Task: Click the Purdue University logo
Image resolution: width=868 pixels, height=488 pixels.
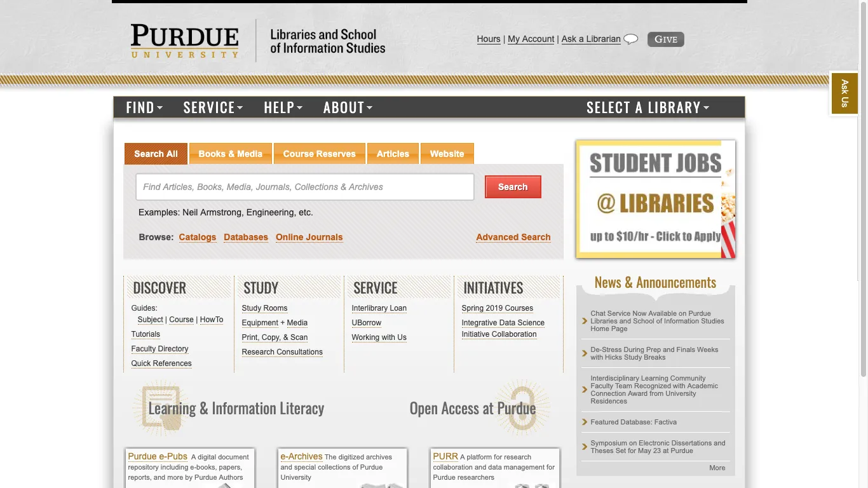Action: click(x=184, y=40)
